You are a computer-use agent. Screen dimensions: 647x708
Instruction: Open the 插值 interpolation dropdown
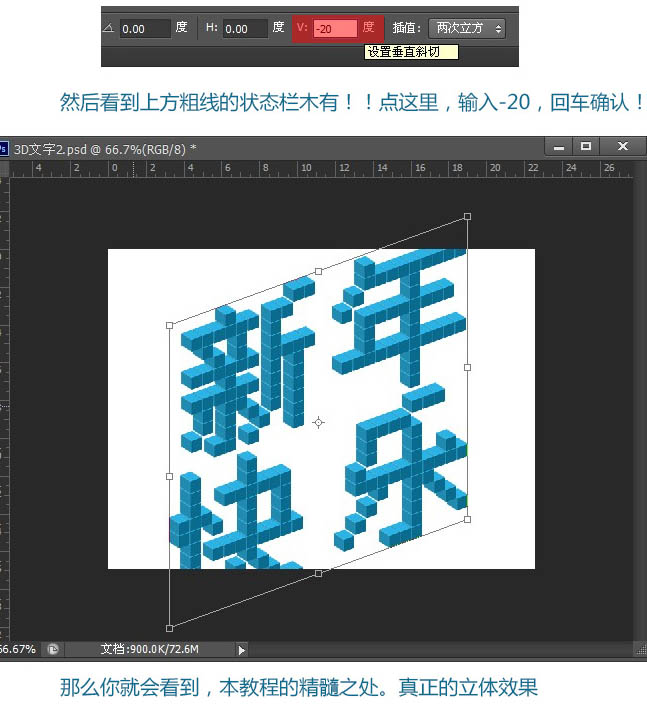pos(466,29)
